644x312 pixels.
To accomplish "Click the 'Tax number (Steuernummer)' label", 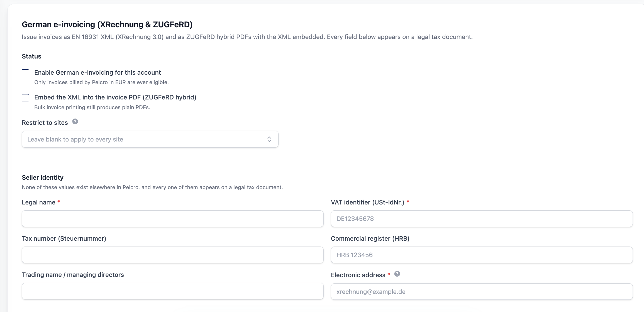I will tap(64, 238).
